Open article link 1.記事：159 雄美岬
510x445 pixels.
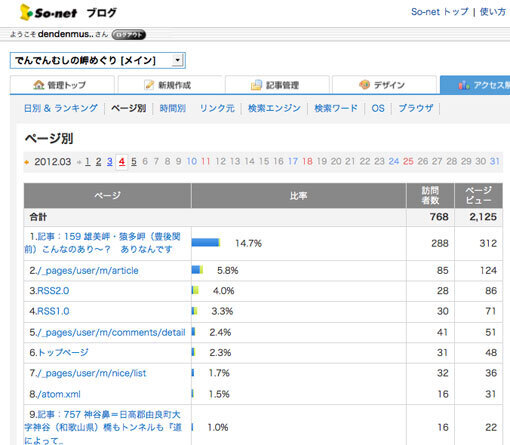103,243
